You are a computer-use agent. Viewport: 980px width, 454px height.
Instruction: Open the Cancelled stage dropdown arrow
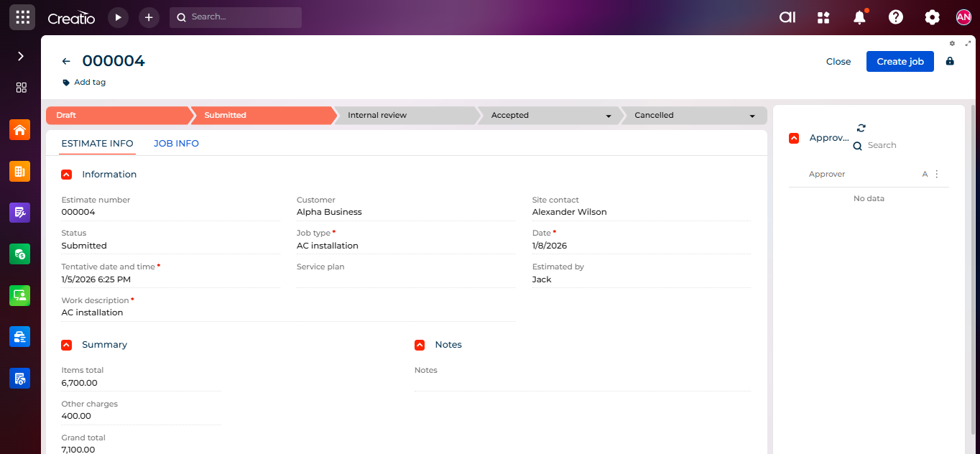click(752, 116)
